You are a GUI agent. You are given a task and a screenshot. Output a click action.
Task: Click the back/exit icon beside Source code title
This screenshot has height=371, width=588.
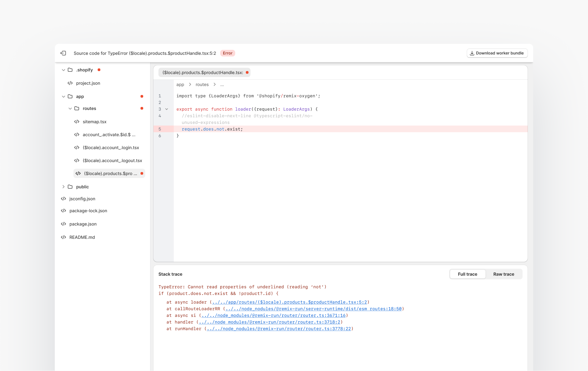(63, 53)
